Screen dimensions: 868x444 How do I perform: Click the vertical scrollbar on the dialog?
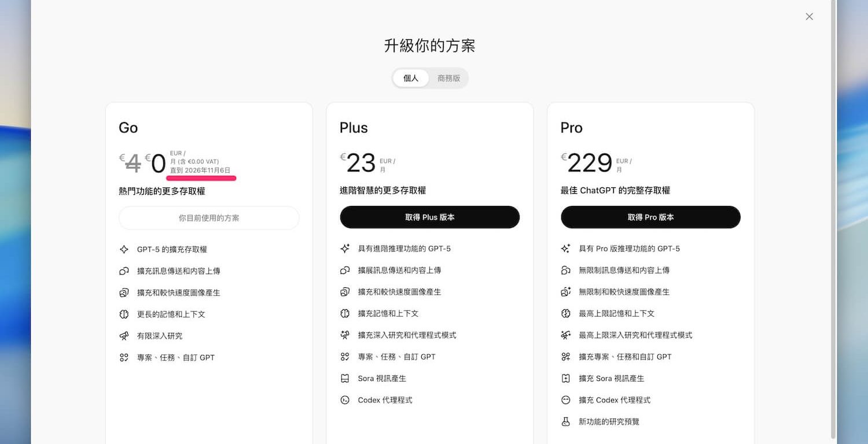coord(833,220)
